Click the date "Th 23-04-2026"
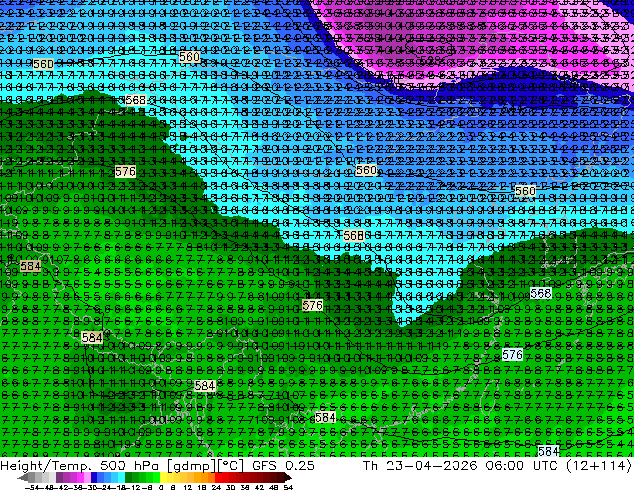The width and height of the screenshot is (634, 490). point(420,465)
